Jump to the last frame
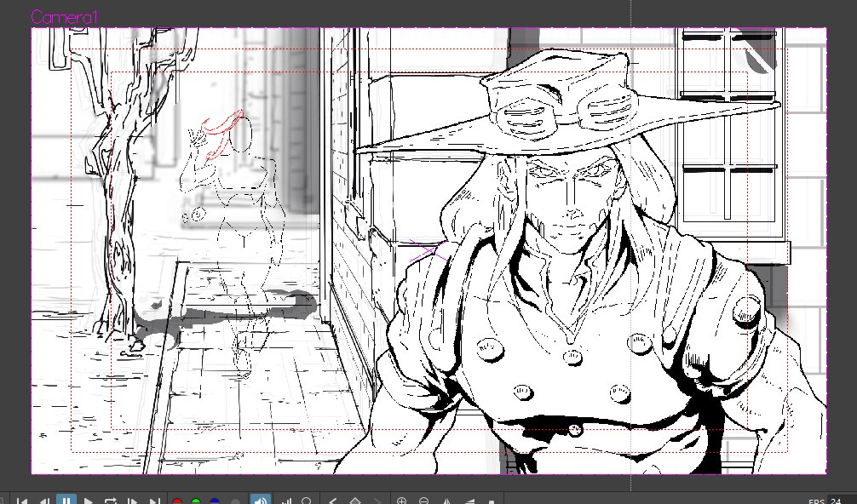The width and height of the screenshot is (857, 504). click(x=155, y=501)
